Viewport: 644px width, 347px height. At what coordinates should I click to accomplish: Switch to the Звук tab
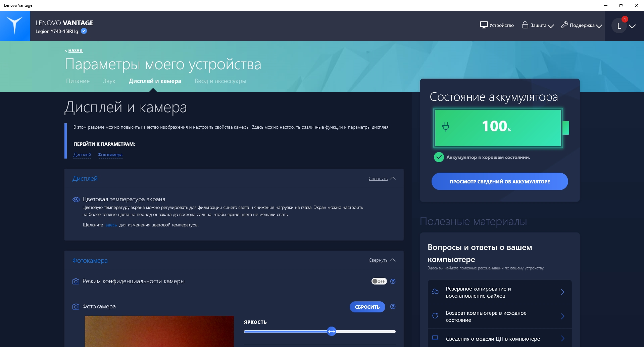point(109,81)
